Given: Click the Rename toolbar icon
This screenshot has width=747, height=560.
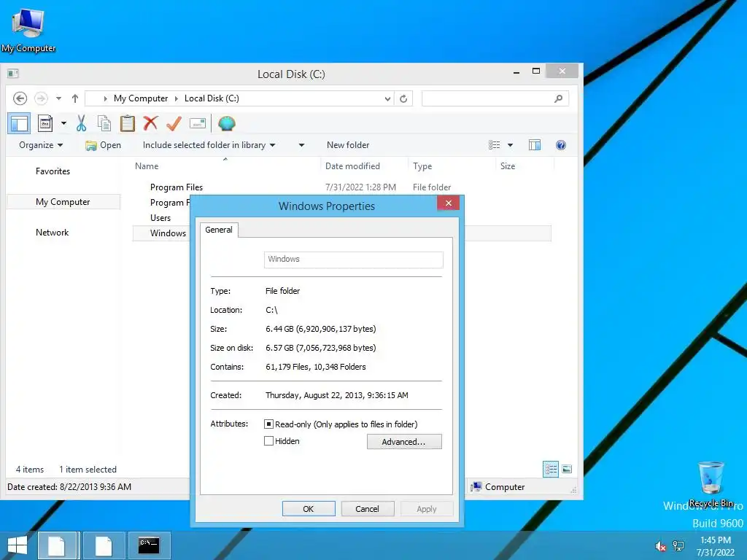Looking at the screenshot, I should pyautogui.click(x=197, y=124).
